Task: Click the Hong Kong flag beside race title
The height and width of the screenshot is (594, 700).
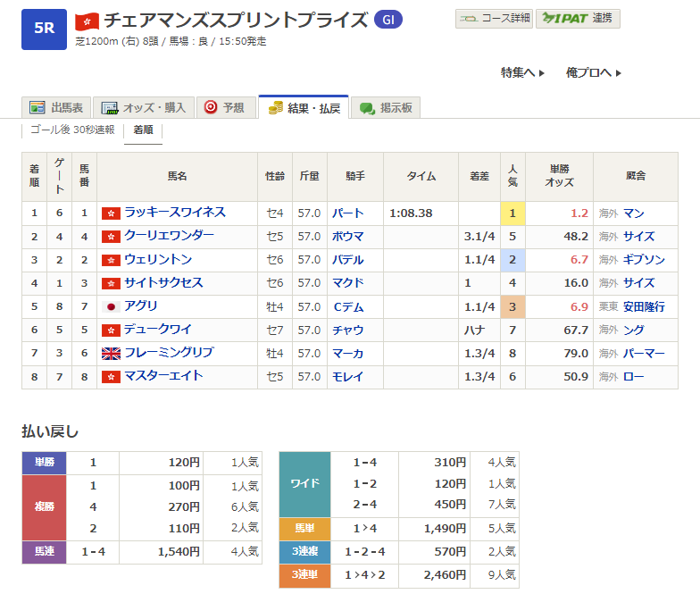Action: pos(87,20)
